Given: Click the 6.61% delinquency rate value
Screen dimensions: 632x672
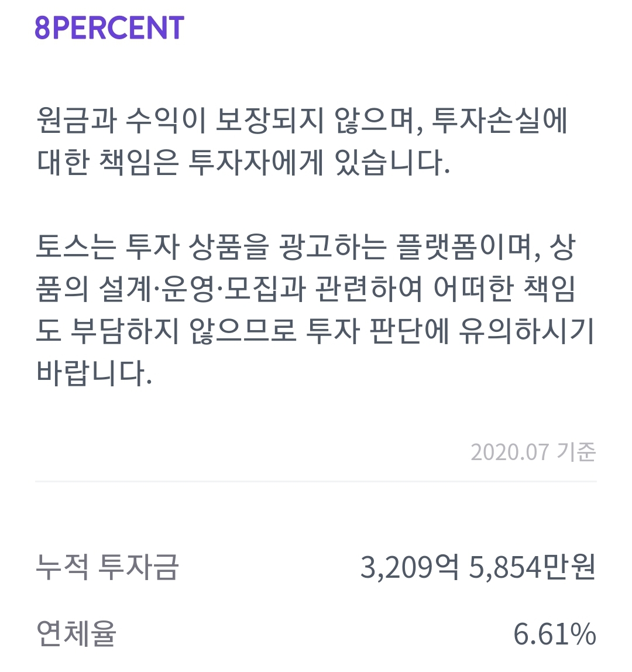Looking at the screenshot, I should (x=554, y=634).
